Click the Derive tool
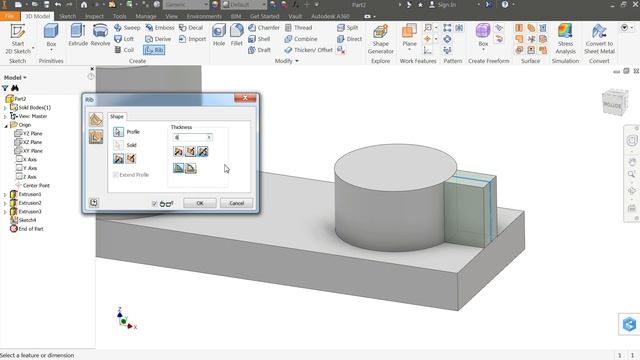Screen dimensions: 640x360 tap(158, 39)
